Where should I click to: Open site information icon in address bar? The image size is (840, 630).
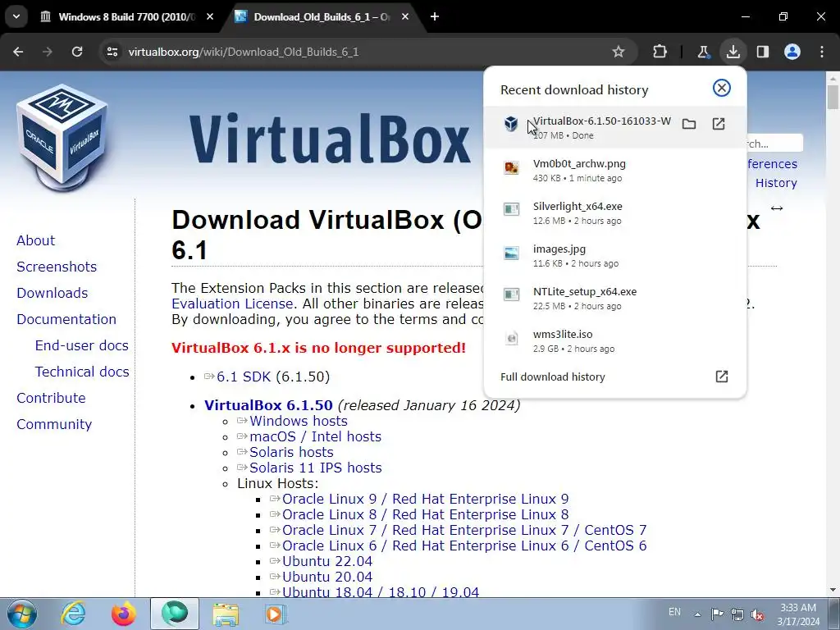(x=112, y=52)
